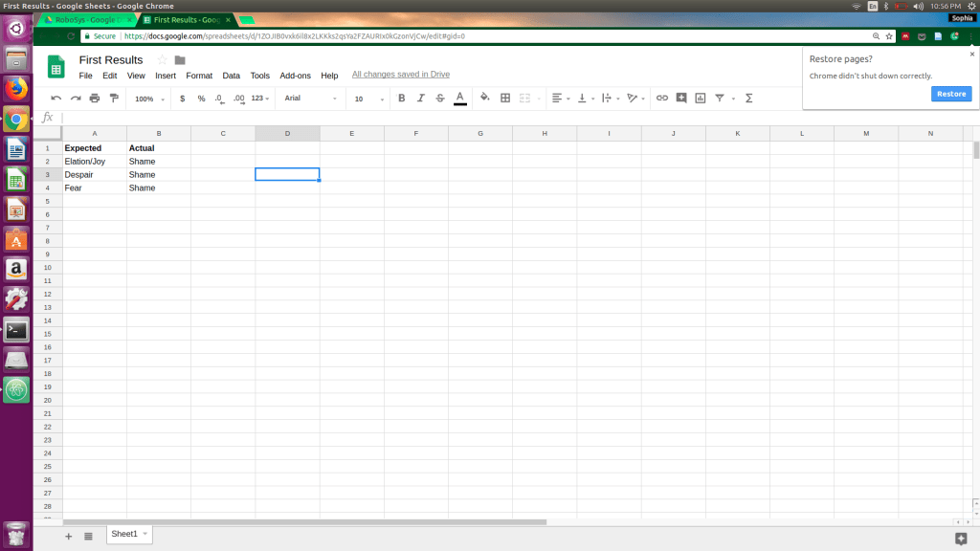Click the Undo icon in toolbar
Screen dimensions: 980x551
point(56,99)
